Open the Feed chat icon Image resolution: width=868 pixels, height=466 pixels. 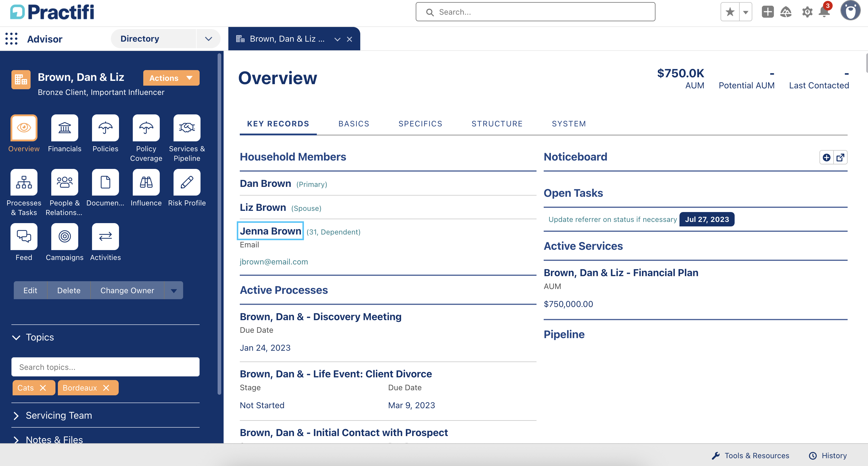click(24, 236)
